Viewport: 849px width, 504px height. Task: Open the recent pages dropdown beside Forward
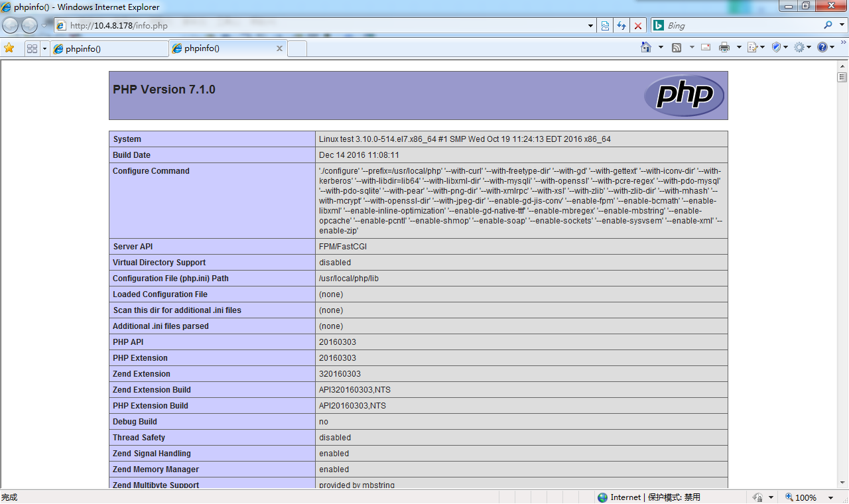pyautogui.click(x=45, y=25)
